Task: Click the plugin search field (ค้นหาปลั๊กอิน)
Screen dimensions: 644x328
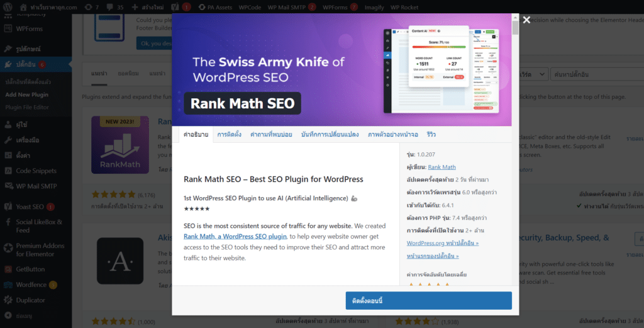Action: tap(597, 74)
